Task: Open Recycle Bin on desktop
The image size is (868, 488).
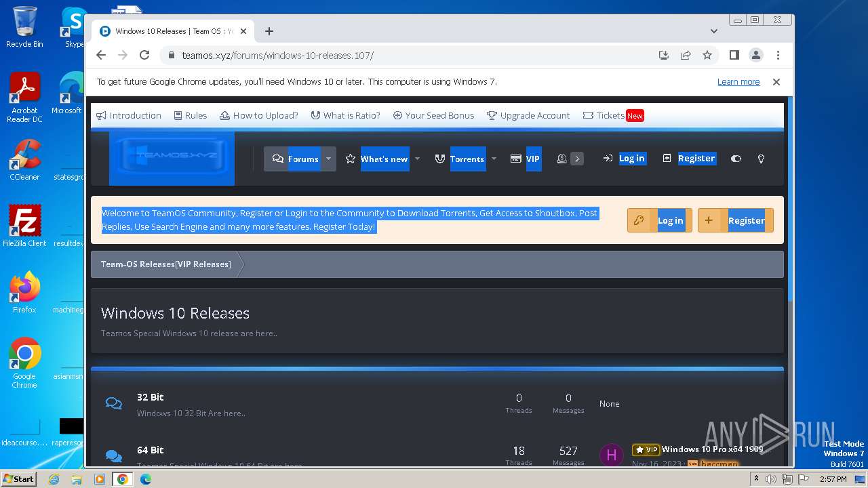Action: [24, 27]
